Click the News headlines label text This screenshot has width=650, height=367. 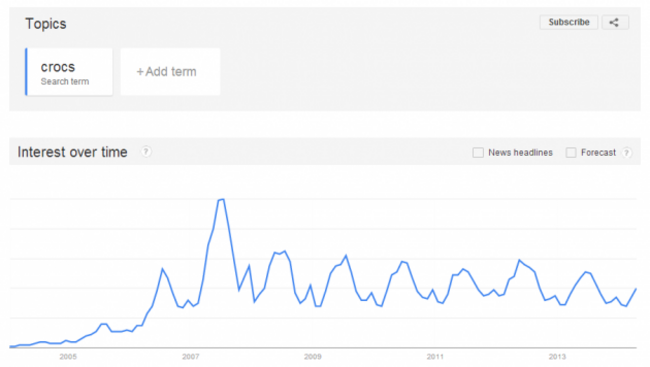tap(520, 153)
